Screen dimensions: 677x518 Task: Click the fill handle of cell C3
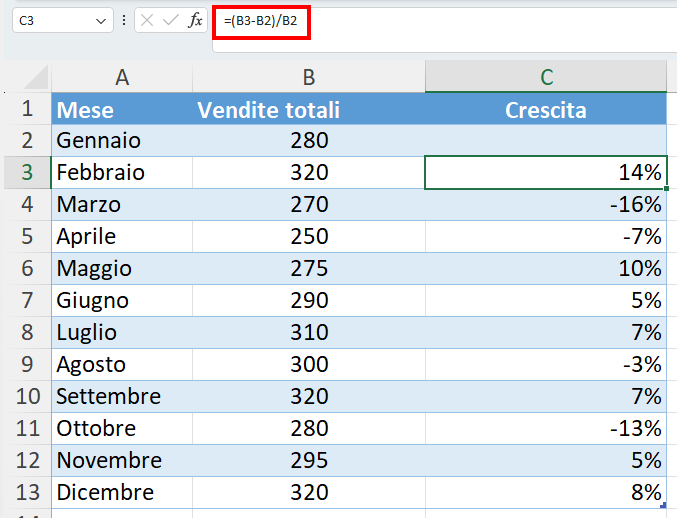(x=666, y=188)
